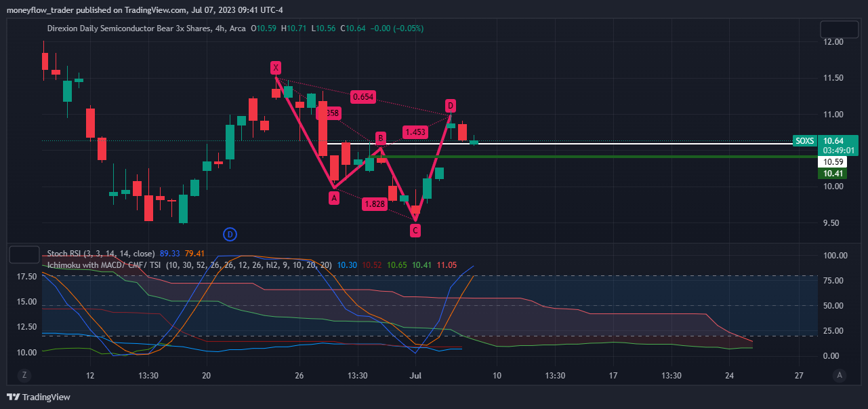The height and width of the screenshot is (409, 868).
Task: Click the high value H10.71
Action: [293, 28]
